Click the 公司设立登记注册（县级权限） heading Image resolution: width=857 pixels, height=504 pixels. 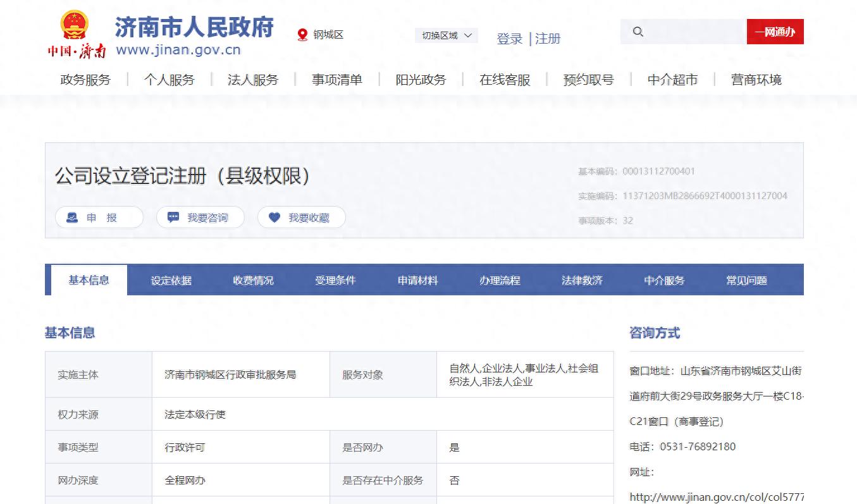[183, 175]
